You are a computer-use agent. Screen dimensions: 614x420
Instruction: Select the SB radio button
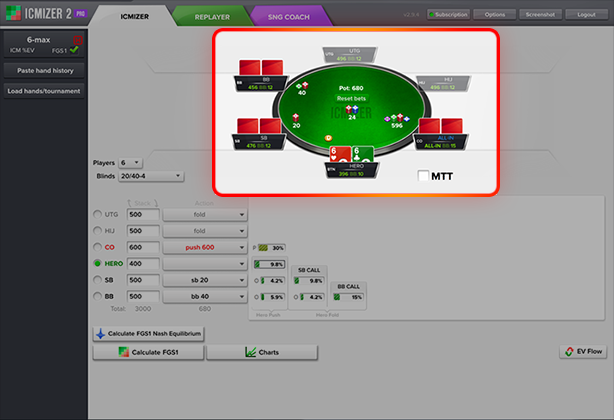point(98,280)
